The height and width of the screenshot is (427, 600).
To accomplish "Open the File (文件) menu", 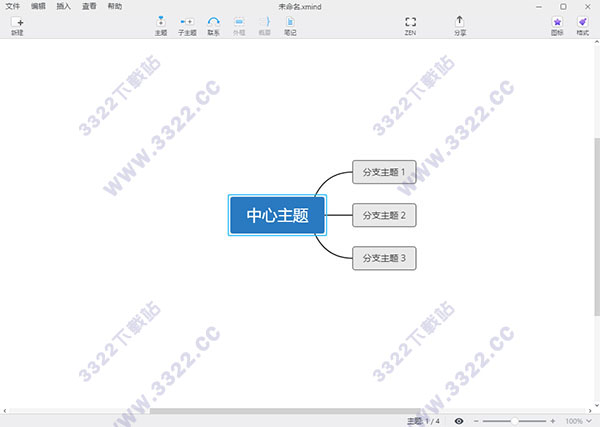I will [x=13, y=6].
